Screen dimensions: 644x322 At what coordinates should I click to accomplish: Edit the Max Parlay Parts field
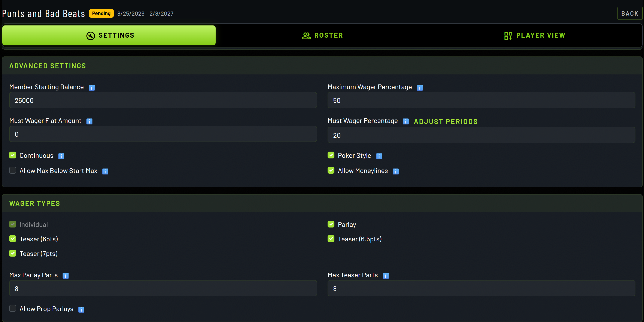pos(163,289)
